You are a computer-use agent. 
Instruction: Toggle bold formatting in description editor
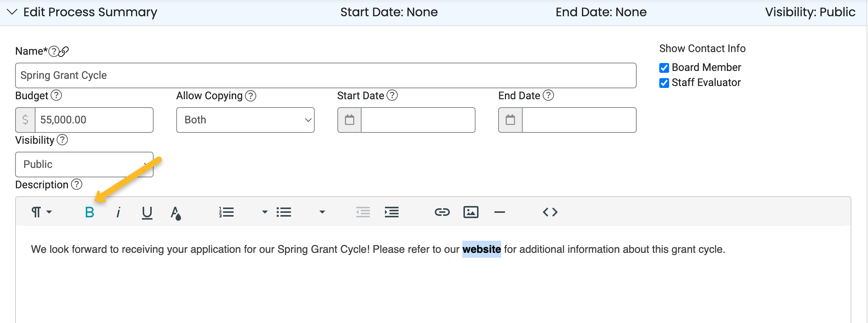tap(89, 212)
